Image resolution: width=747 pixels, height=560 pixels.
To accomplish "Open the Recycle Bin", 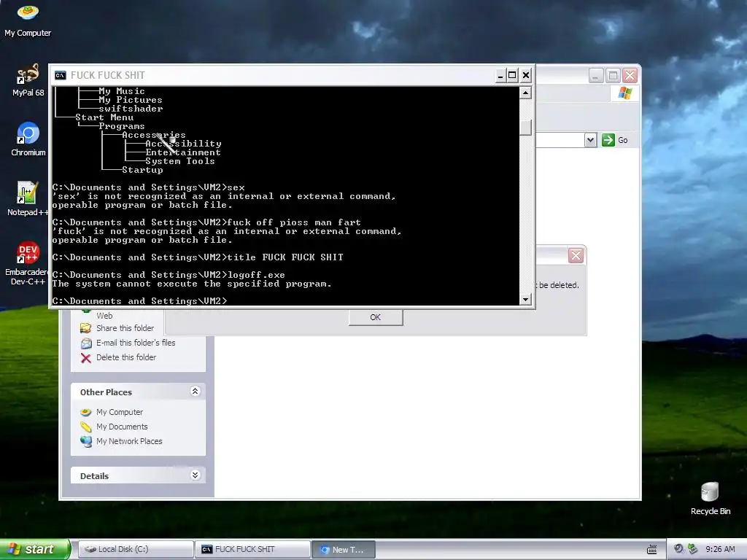I will point(710,498).
